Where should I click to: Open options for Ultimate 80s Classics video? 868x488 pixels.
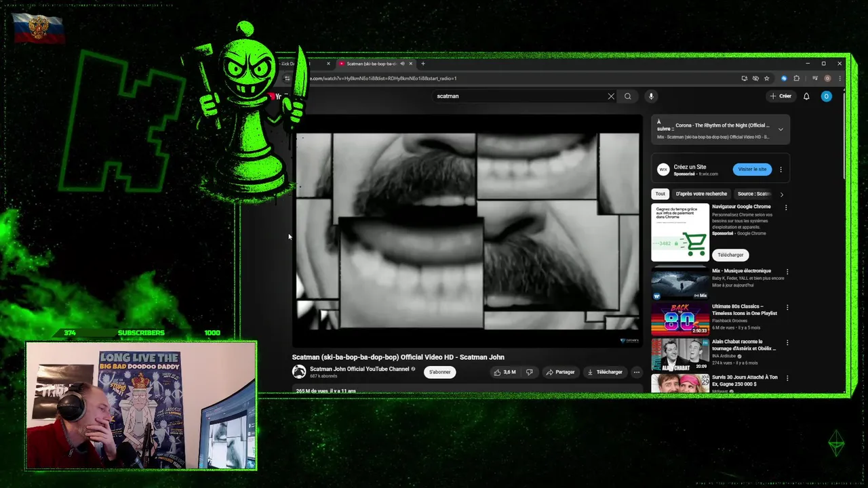coord(787,307)
